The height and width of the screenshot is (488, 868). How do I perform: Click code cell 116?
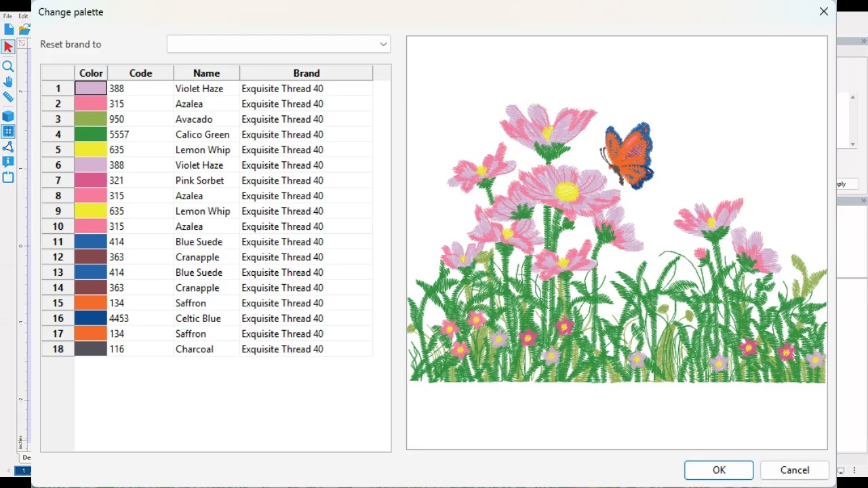pyautogui.click(x=140, y=349)
